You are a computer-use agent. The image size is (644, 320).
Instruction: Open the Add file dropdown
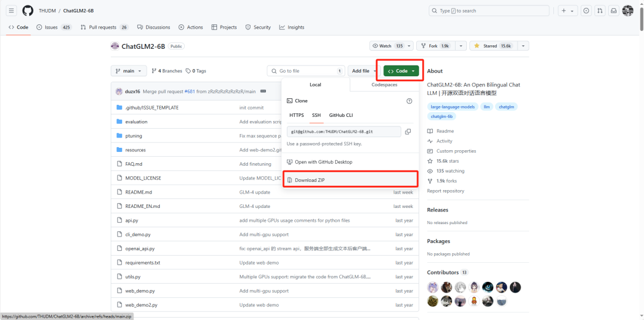coord(364,71)
